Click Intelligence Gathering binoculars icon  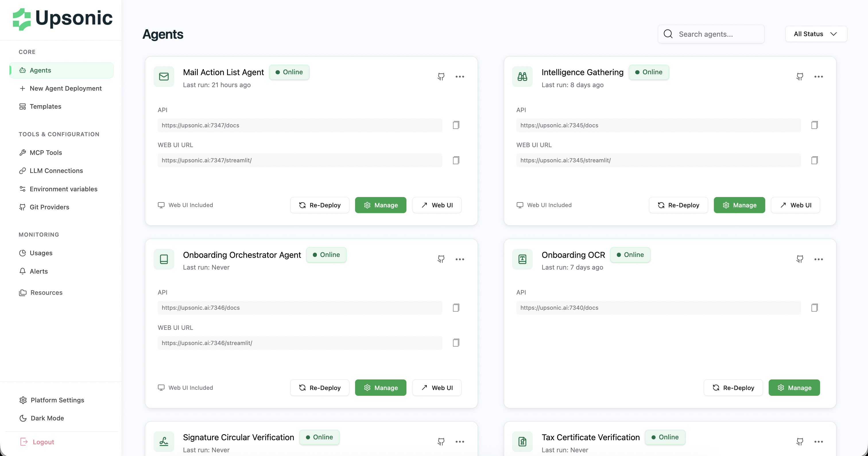click(x=522, y=77)
